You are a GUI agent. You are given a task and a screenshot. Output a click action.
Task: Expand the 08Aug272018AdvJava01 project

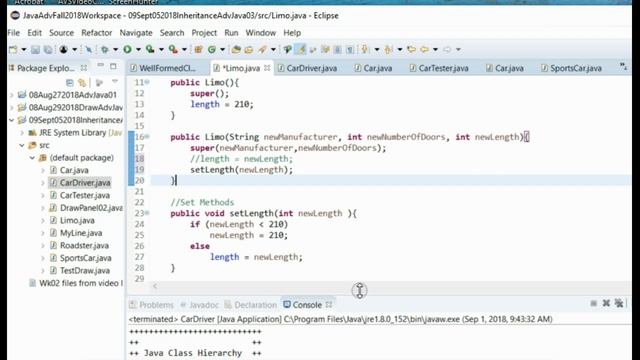[12, 95]
